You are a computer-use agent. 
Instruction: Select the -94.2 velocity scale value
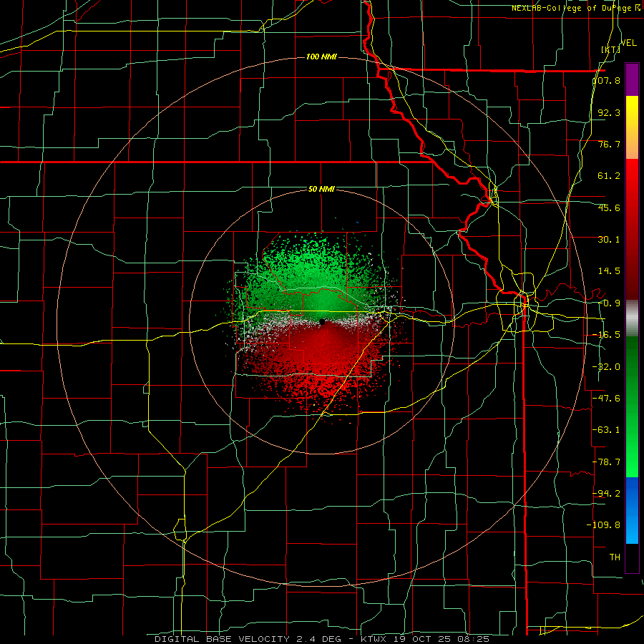tap(607, 493)
